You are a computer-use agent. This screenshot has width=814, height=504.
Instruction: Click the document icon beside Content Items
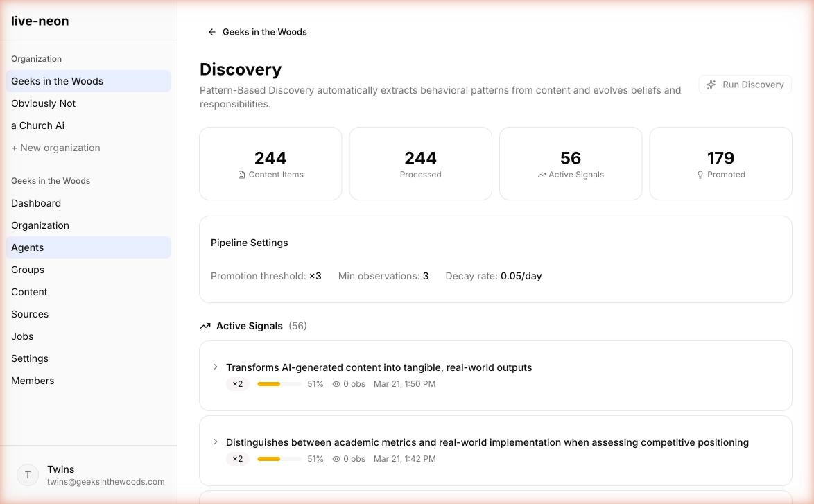click(241, 175)
